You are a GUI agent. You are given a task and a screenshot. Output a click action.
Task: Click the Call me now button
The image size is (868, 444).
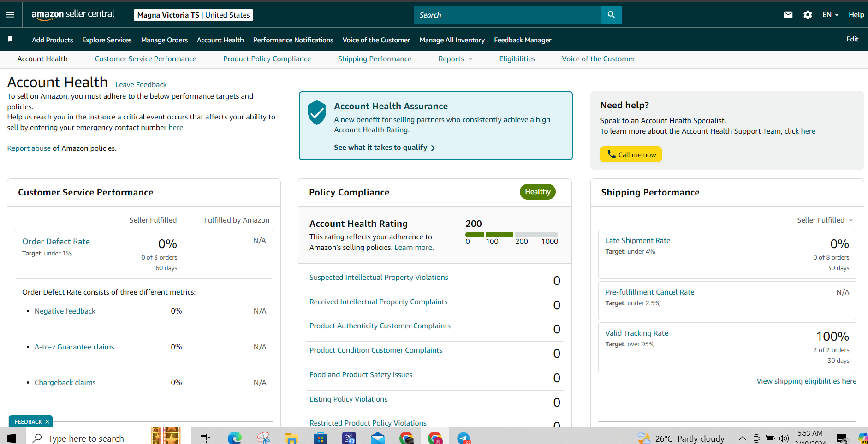coord(631,154)
